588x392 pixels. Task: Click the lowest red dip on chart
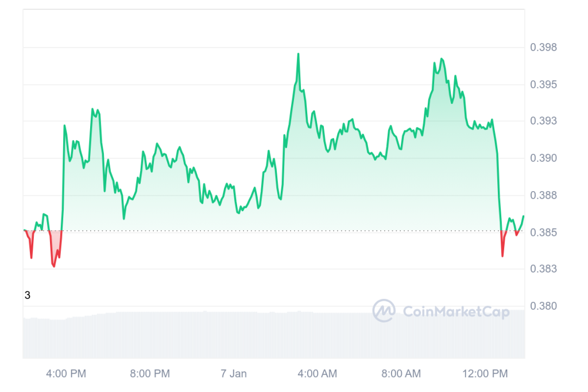tap(54, 266)
